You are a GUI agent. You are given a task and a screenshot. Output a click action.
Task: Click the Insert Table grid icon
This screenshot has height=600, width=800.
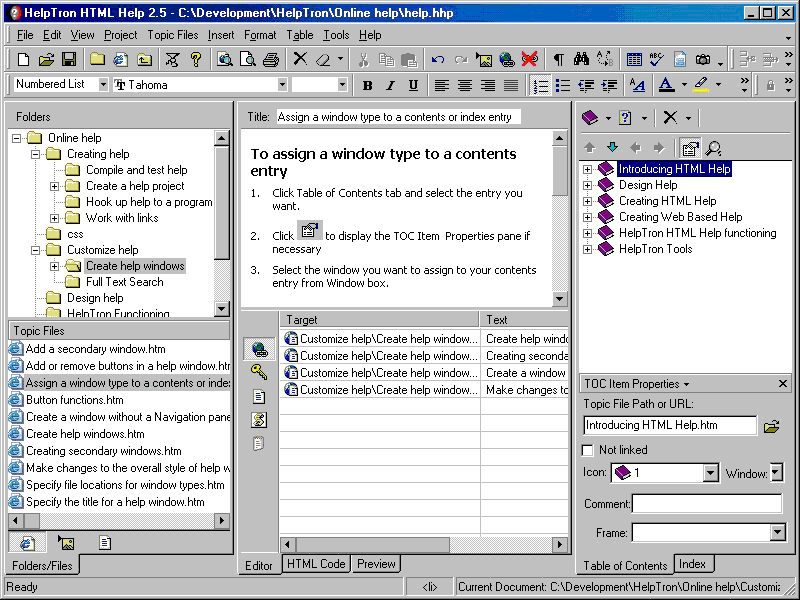(634, 60)
